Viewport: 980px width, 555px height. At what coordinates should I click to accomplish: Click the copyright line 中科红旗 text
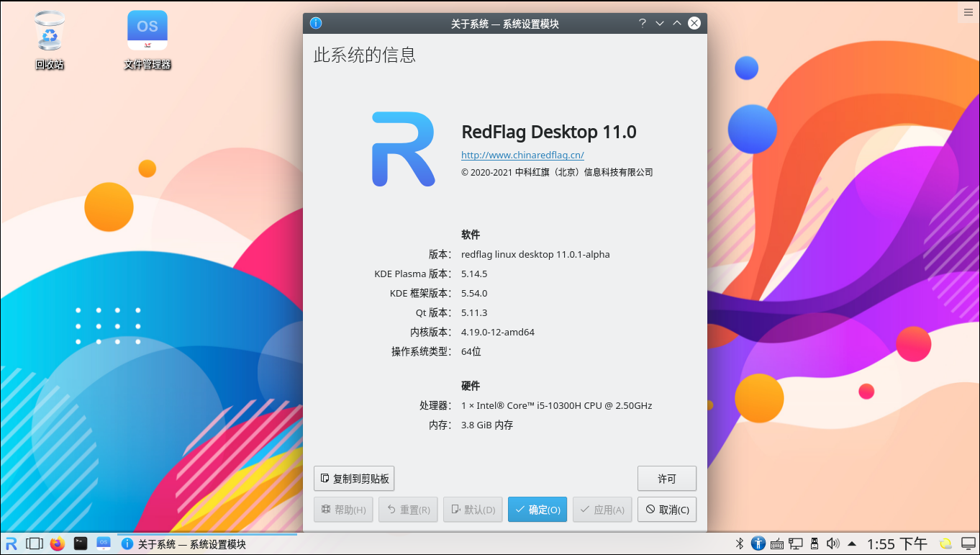click(x=557, y=172)
